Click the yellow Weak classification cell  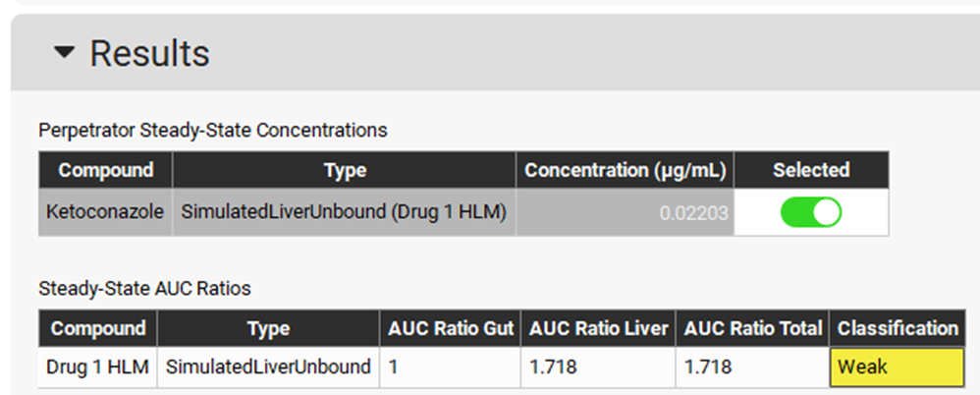pos(898,367)
